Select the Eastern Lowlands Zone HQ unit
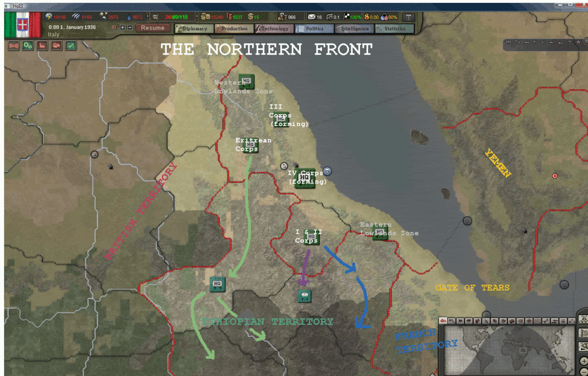The height and width of the screenshot is (376, 588). (380, 232)
